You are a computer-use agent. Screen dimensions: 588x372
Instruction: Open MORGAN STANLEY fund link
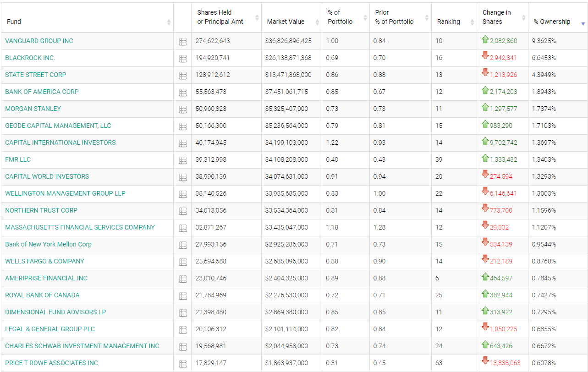[33, 109]
